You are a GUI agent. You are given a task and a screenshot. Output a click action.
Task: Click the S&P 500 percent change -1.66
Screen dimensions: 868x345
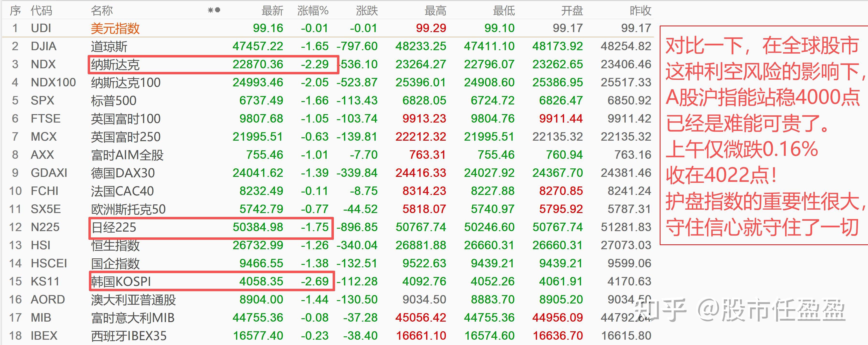[314, 101]
